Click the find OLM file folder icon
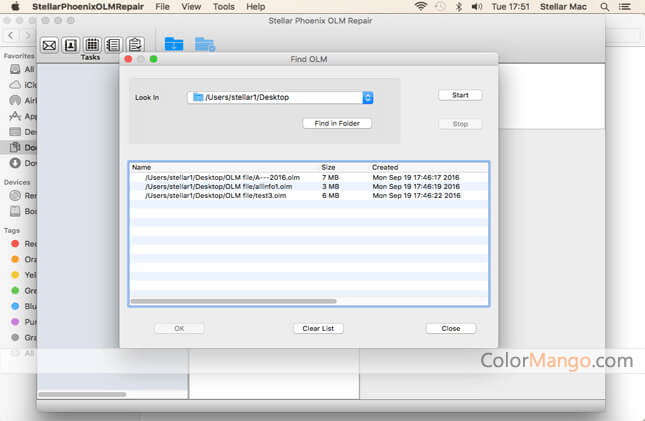645x421 pixels. 204,44
